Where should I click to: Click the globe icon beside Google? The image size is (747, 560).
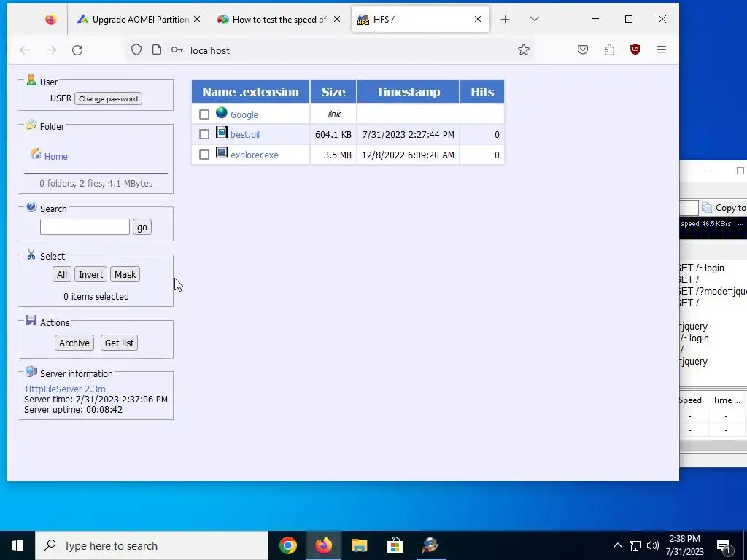222,112
